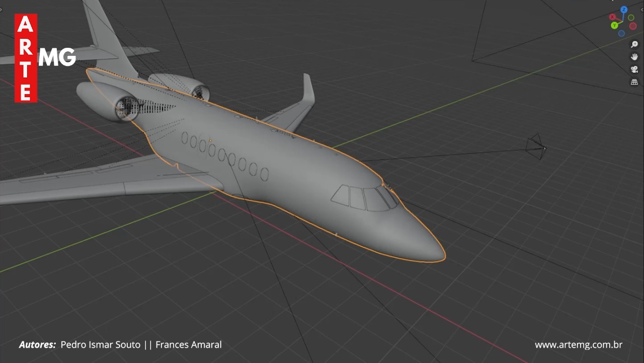Image resolution: width=644 pixels, height=363 pixels.
Task: Click the pan hand viewport icon
Action: click(x=634, y=57)
